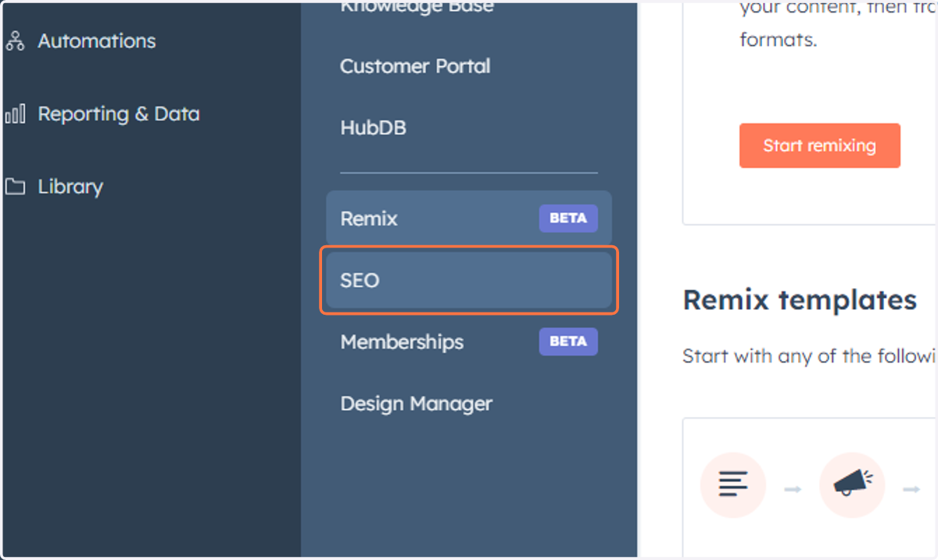938x560 pixels.
Task: Click the megaphone template icon
Action: [853, 485]
